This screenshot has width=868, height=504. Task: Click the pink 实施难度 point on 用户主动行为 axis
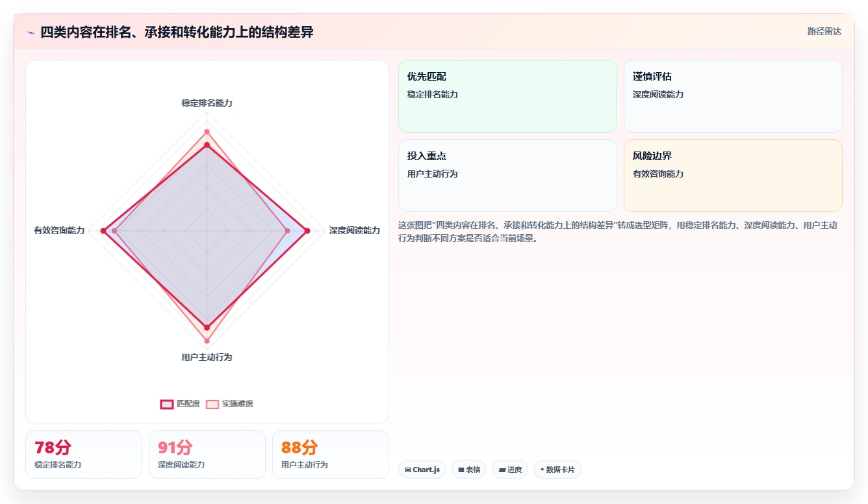tap(207, 341)
